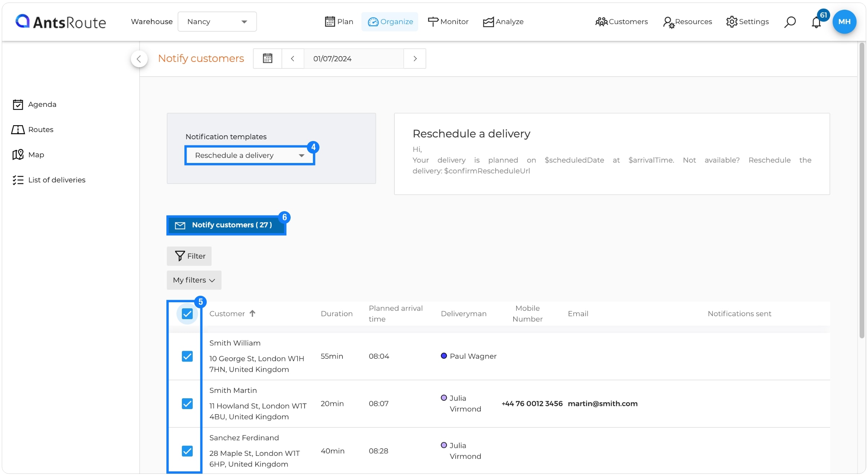
Task: Open the MH user profile avatar
Action: [844, 22]
